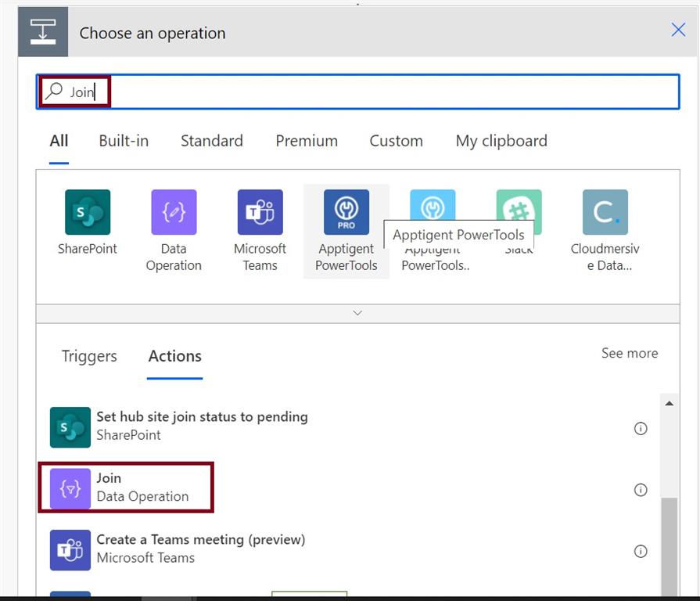
Task: Choose the Data Operation connector icon
Action: tap(174, 212)
